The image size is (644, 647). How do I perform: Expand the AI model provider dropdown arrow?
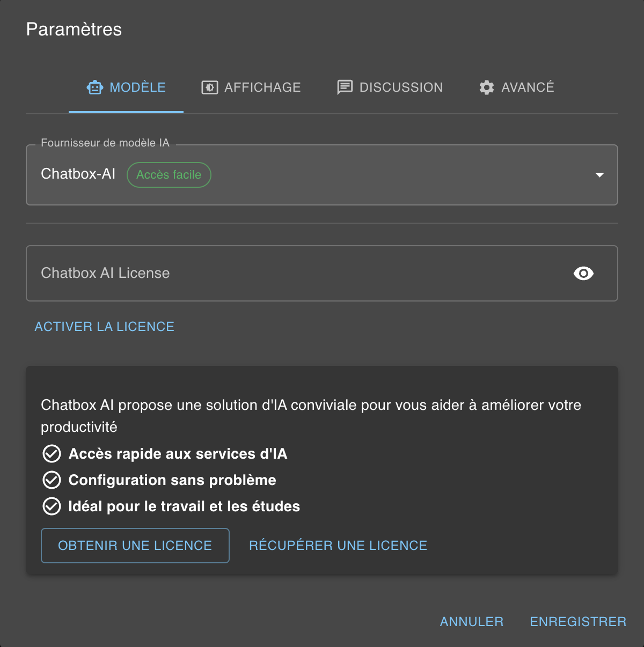599,175
